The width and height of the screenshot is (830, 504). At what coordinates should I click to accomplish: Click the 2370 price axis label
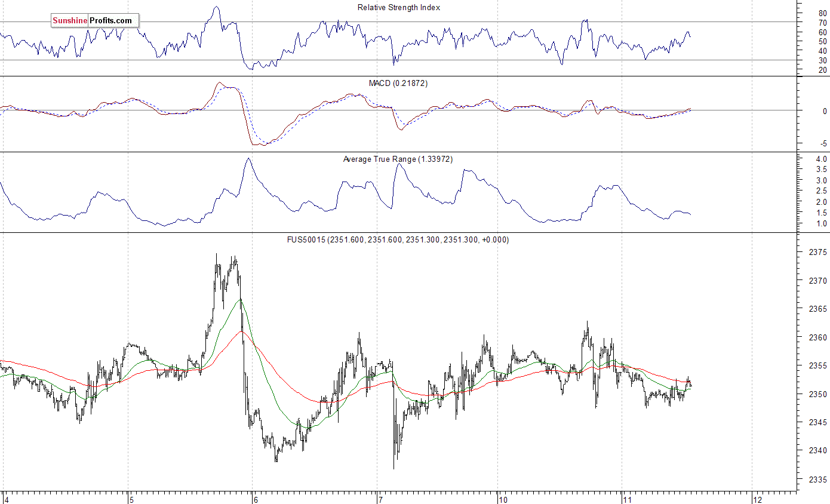click(817, 281)
